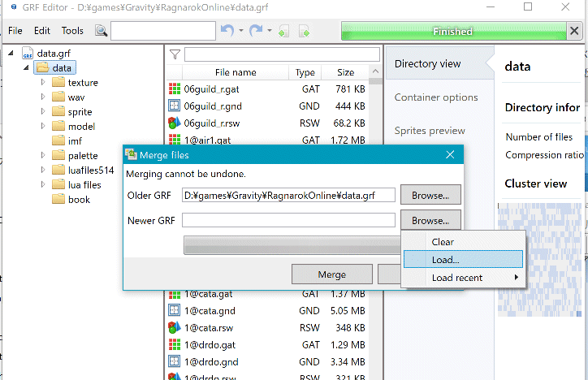The width and height of the screenshot is (588, 380).
Task: Click the Cluster view map thumbnail
Action: tap(539, 259)
